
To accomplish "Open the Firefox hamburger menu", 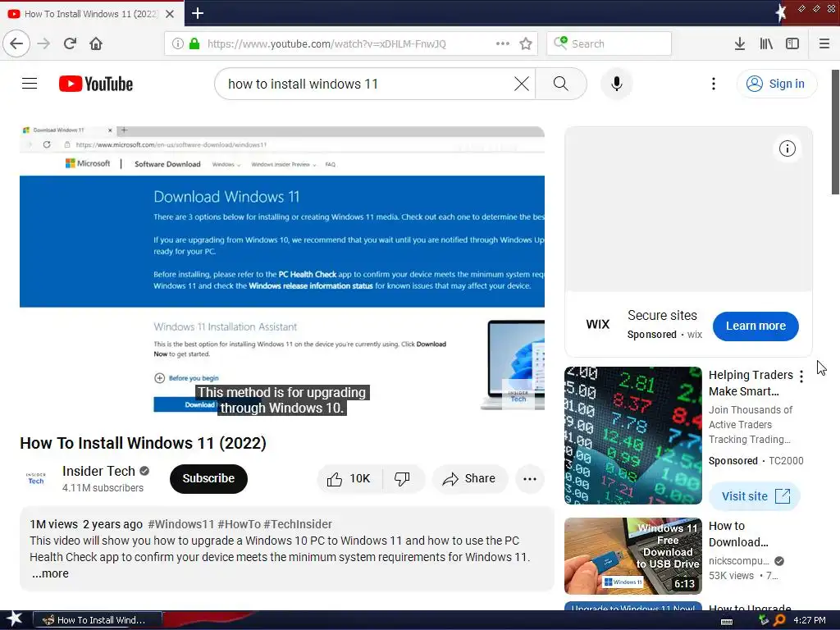I will tap(824, 43).
